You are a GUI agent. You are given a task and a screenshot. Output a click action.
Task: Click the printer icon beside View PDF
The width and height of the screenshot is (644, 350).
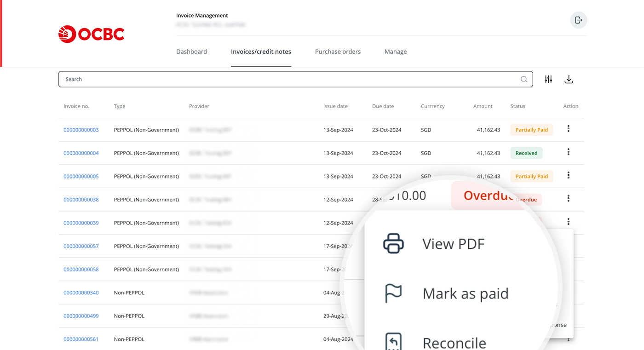[x=393, y=243]
